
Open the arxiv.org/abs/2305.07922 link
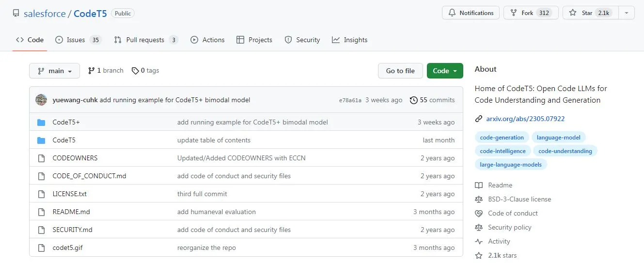525,119
